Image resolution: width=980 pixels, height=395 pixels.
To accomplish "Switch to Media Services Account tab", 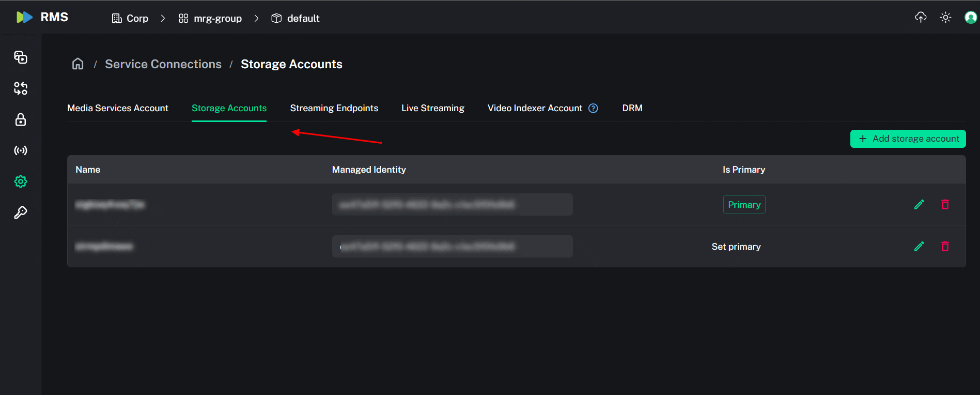I will (118, 108).
